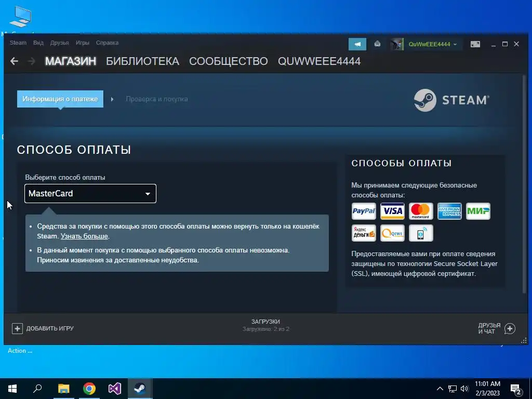The height and width of the screenshot is (399, 532).
Task: Open the Steam menu
Action: pyautogui.click(x=18, y=43)
